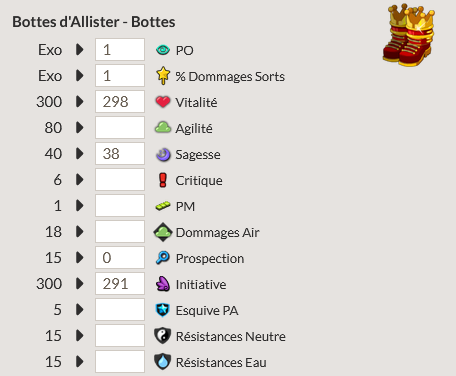Click the % Dommages Sorts star icon
The height and width of the screenshot is (376, 456).
click(163, 75)
